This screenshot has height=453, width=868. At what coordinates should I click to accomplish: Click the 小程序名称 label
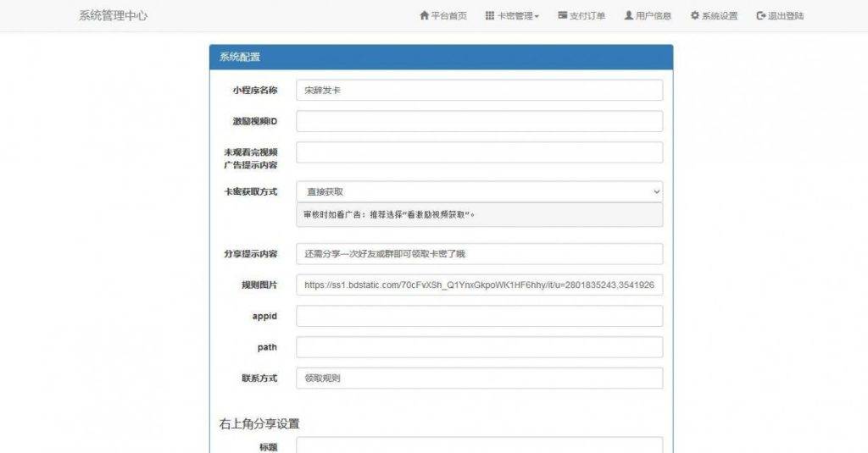click(x=254, y=90)
